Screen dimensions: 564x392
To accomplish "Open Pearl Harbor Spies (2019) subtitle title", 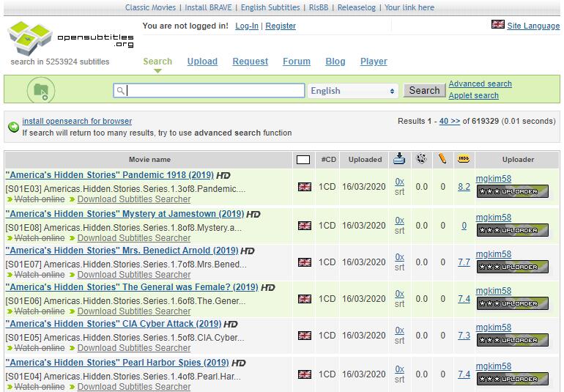I will (117, 363).
